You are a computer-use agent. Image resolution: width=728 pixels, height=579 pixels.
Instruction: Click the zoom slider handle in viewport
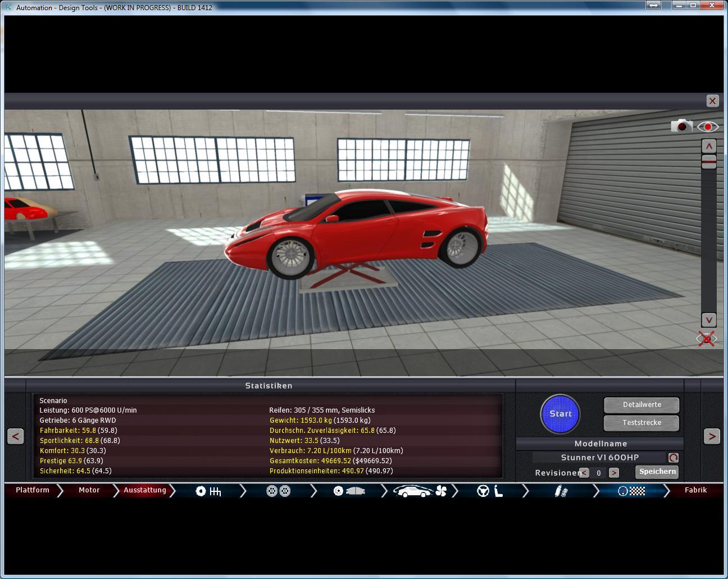click(709, 162)
